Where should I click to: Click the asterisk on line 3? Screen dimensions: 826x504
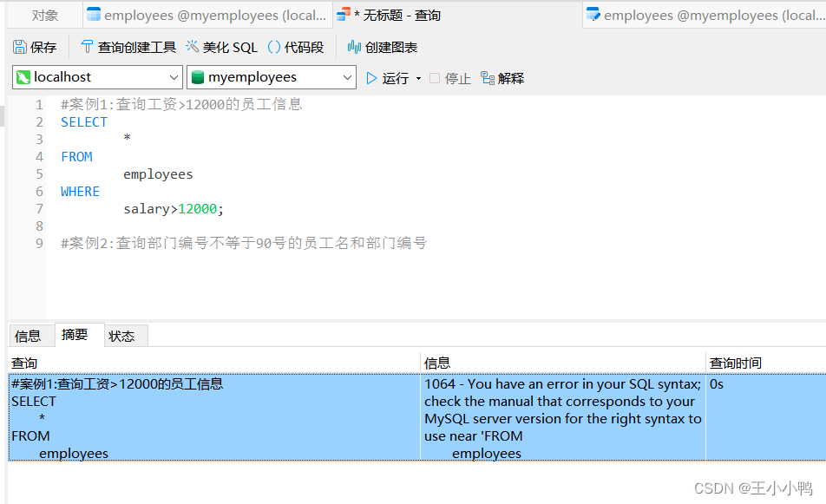[127, 138]
